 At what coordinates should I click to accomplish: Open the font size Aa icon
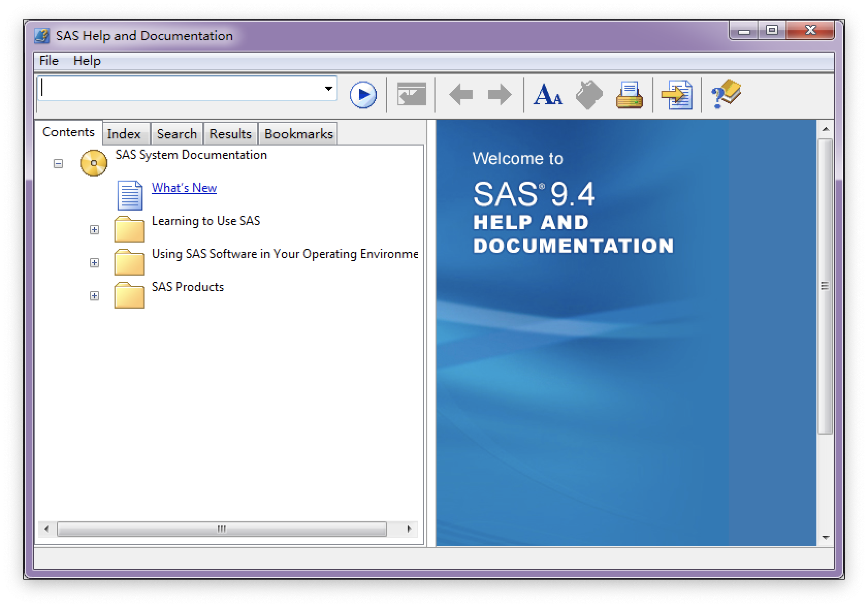(548, 95)
